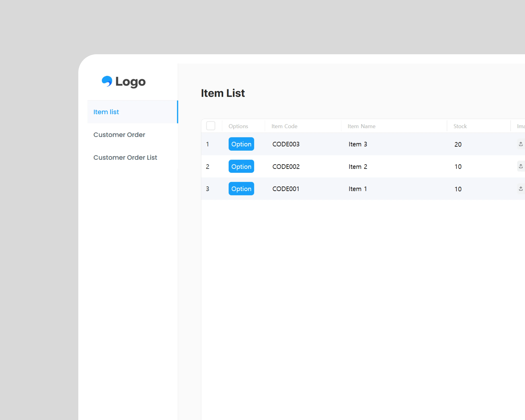Open the Item list navigation entry
525x420 pixels.
[106, 112]
